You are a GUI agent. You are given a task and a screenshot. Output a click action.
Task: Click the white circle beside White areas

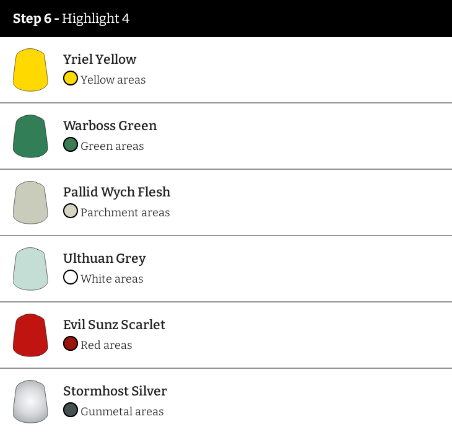pos(70,277)
